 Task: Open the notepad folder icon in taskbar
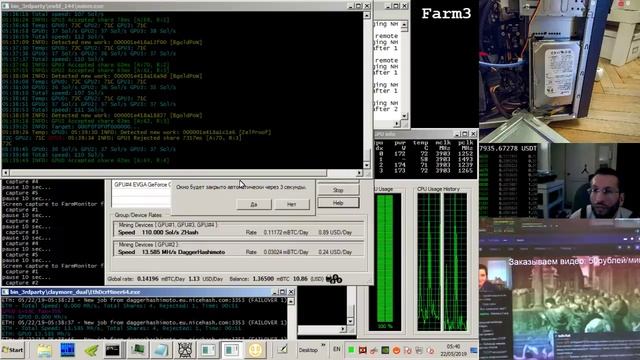44,350
